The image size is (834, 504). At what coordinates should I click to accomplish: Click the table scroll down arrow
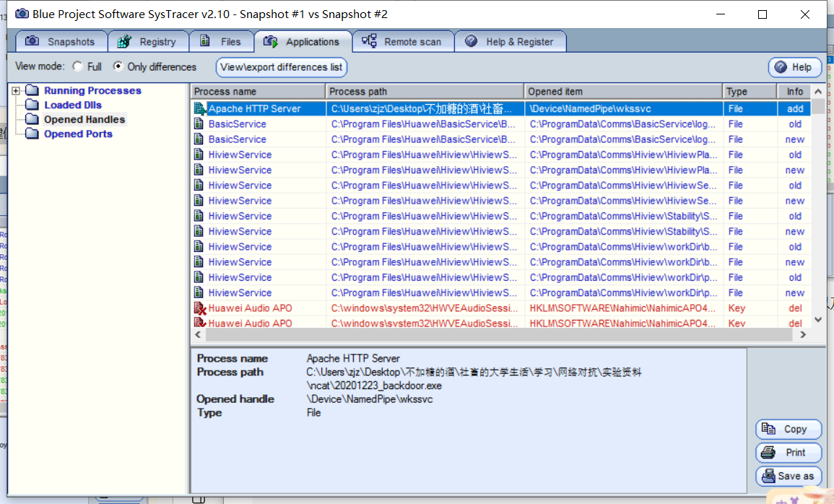(818, 320)
